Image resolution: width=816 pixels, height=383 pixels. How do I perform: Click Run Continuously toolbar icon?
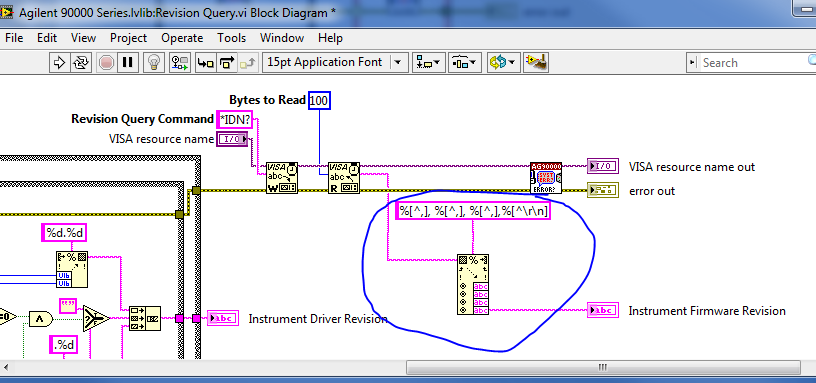[x=81, y=62]
